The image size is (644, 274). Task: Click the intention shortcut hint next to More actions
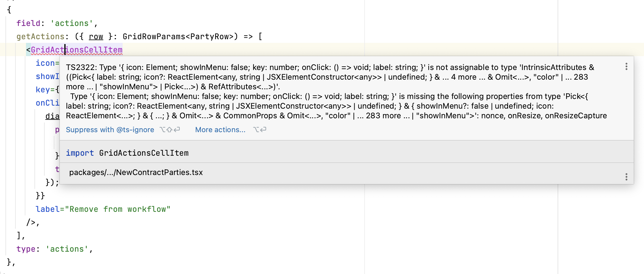[259, 130]
